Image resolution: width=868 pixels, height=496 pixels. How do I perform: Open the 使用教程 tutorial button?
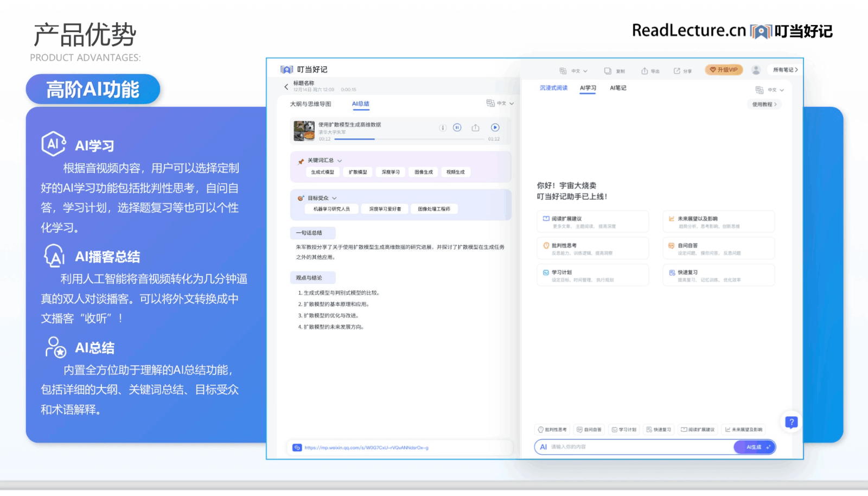pyautogui.click(x=764, y=104)
